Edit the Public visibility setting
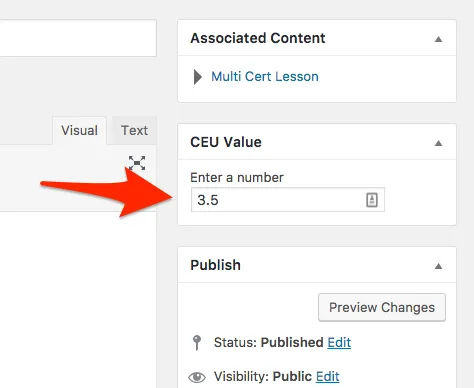The width and height of the screenshot is (474, 388). click(328, 376)
